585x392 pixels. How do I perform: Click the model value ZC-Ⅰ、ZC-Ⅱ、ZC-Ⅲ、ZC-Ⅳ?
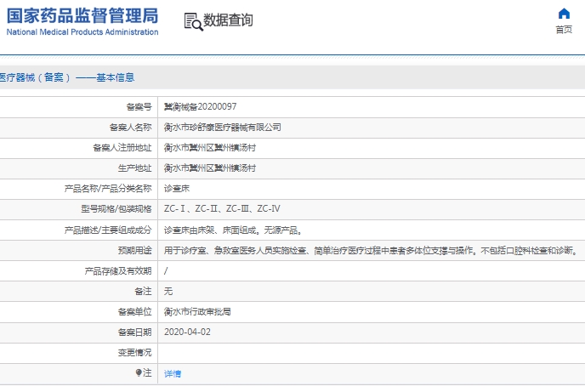[222, 209]
